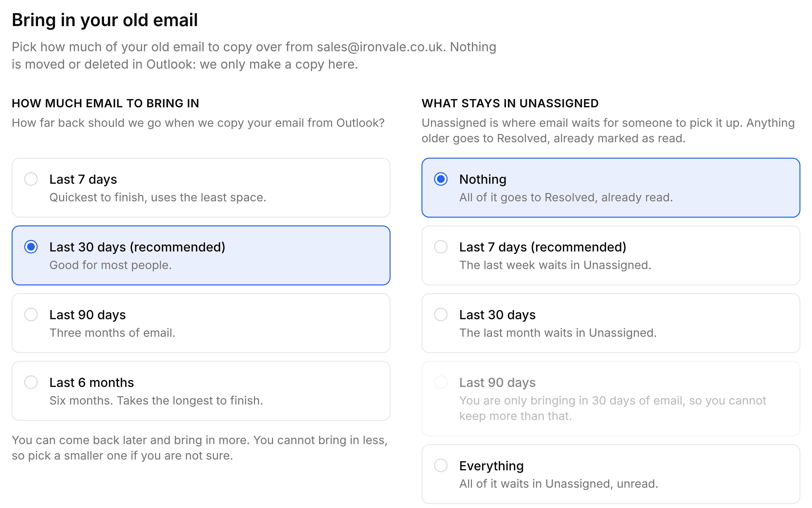This screenshot has width=812, height=508.
Task: Select Last 7 days under email to bring in
Action: pyautogui.click(x=201, y=188)
